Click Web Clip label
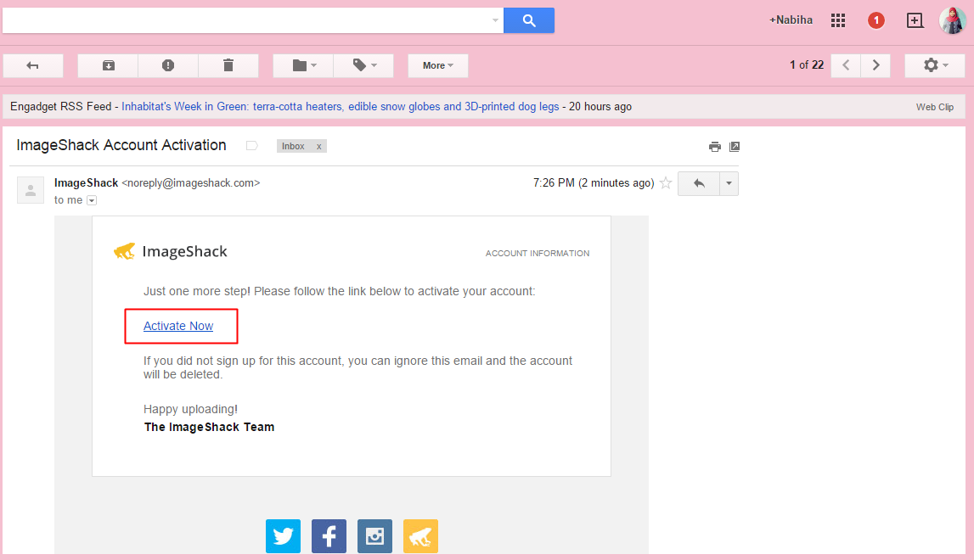 (x=934, y=107)
